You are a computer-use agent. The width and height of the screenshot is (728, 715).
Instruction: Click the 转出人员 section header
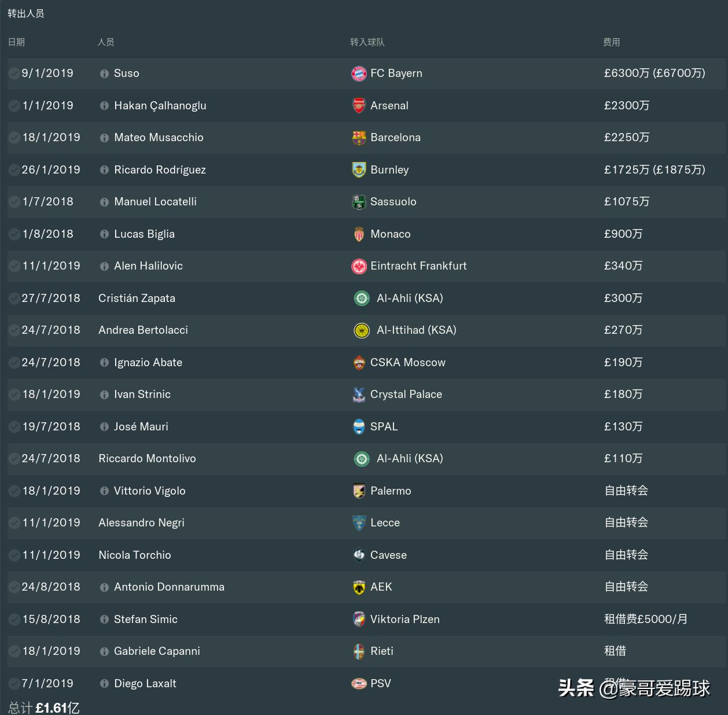(x=26, y=13)
